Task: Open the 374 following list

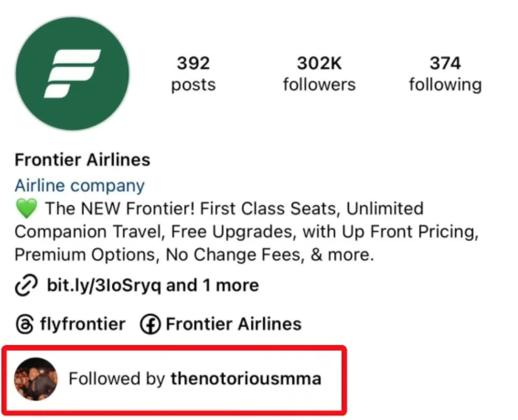Action: pyautogui.click(x=445, y=72)
